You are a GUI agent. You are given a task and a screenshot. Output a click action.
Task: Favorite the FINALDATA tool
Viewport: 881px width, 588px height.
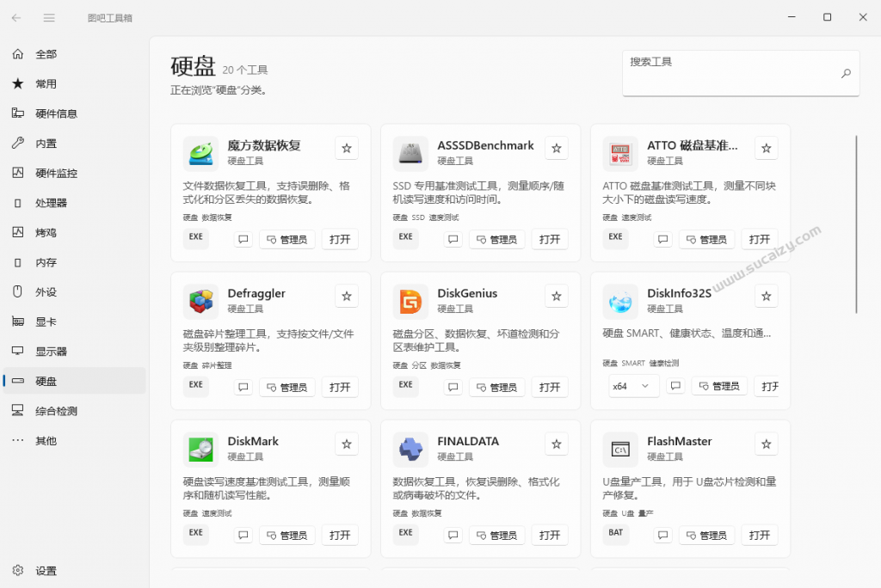[x=557, y=444]
